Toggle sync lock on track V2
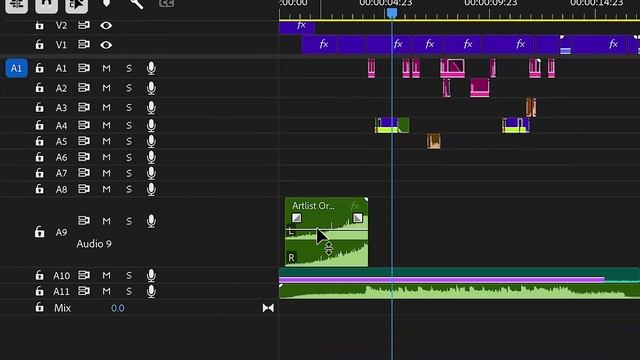 click(84, 25)
